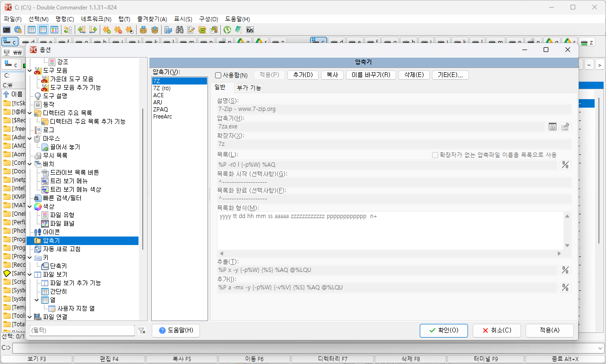The height and width of the screenshot is (364, 606).
Task: Switch to thumbnails view toolbar icon
Action: [54, 30]
